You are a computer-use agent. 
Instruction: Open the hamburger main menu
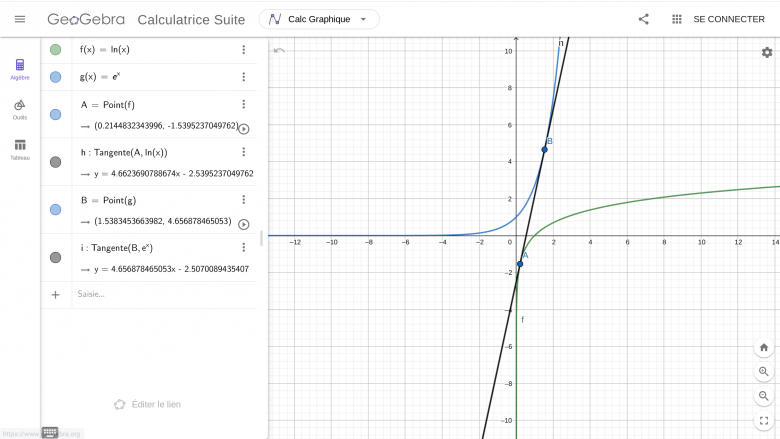20,19
